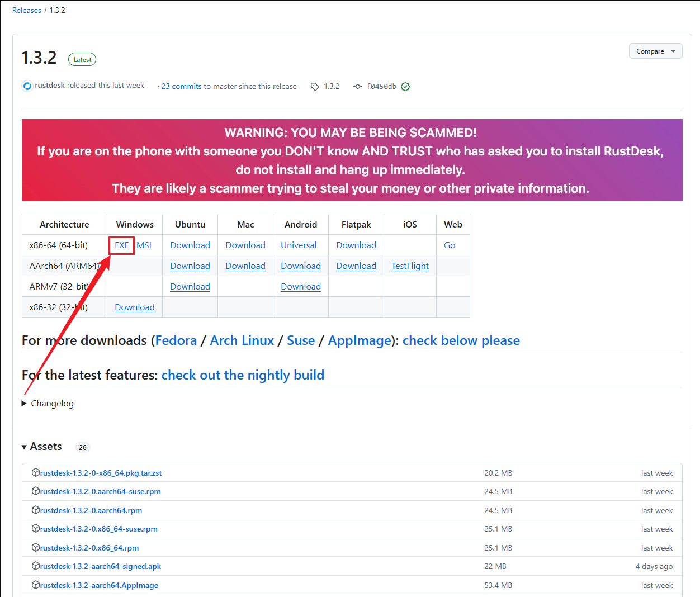
Task: Open the nightly build link
Action: coord(243,375)
